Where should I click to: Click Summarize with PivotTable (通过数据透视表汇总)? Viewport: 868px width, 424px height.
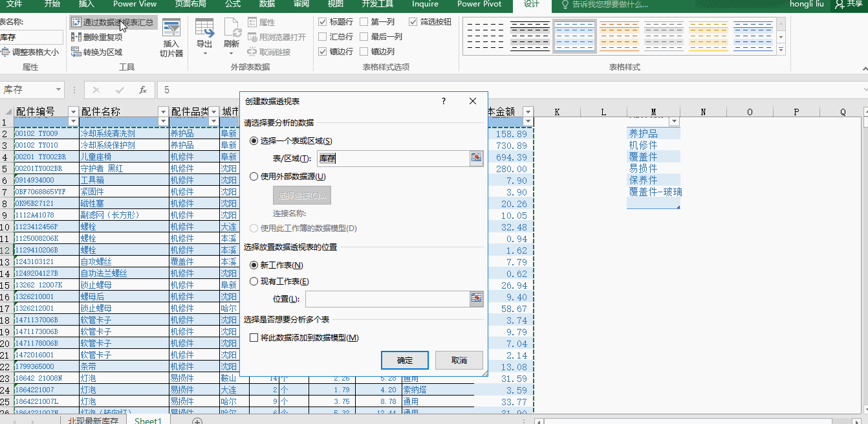112,23
